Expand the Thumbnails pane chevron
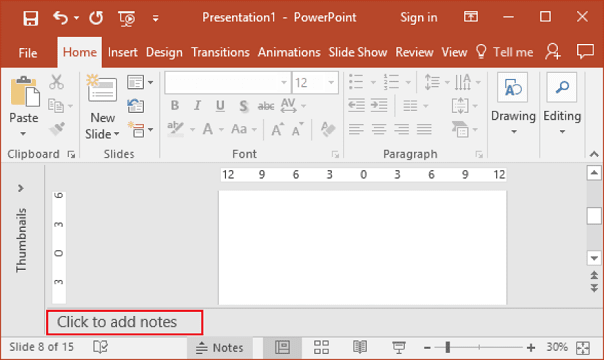Viewport: 604px width, 360px height. pos(21,188)
